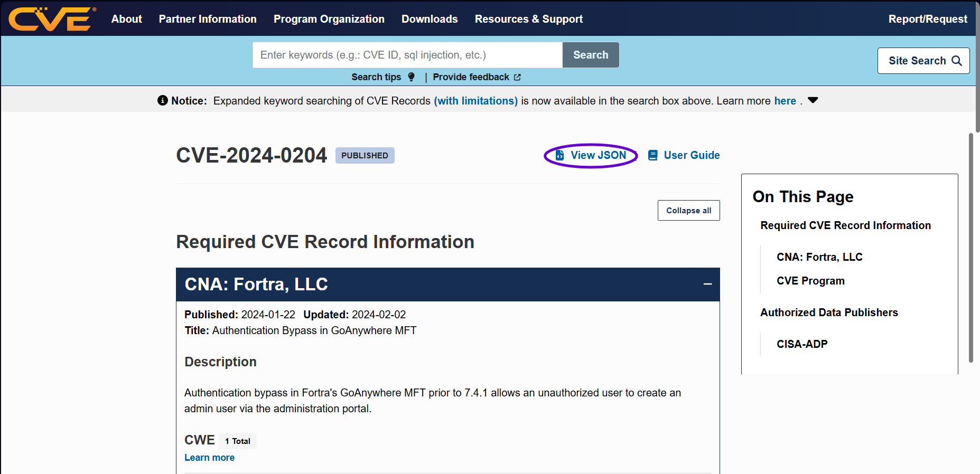Click Learn more under CWE
The width and height of the screenshot is (980, 474).
tap(209, 458)
